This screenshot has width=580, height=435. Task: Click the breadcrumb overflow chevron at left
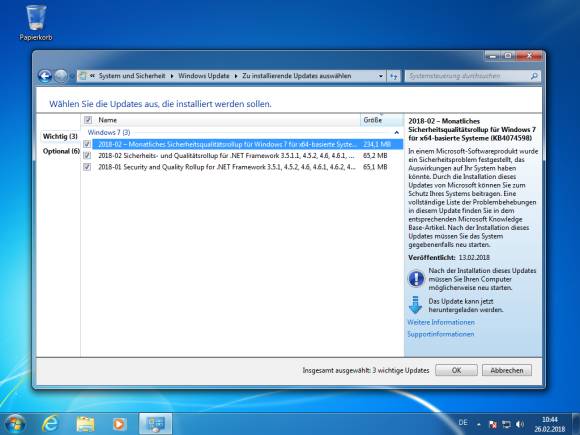(x=92, y=76)
